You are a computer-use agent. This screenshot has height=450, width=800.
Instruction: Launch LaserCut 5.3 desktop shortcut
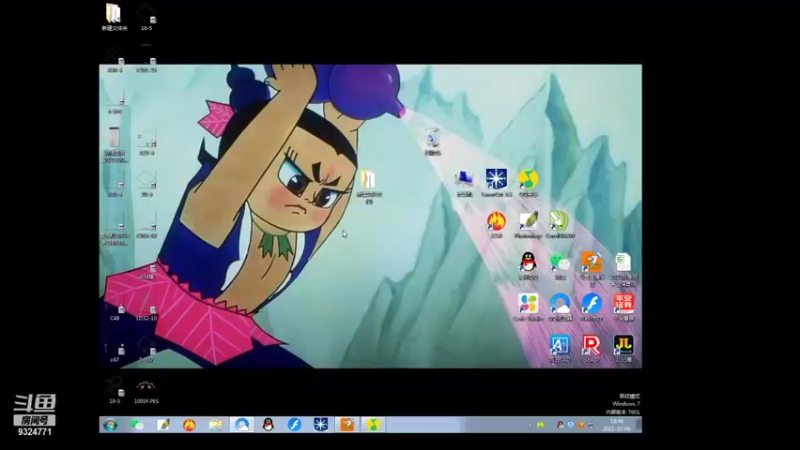(496, 183)
